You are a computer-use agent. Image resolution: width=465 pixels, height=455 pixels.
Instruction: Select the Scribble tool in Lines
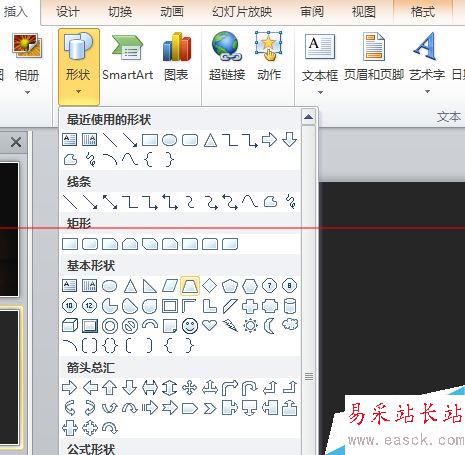point(291,202)
